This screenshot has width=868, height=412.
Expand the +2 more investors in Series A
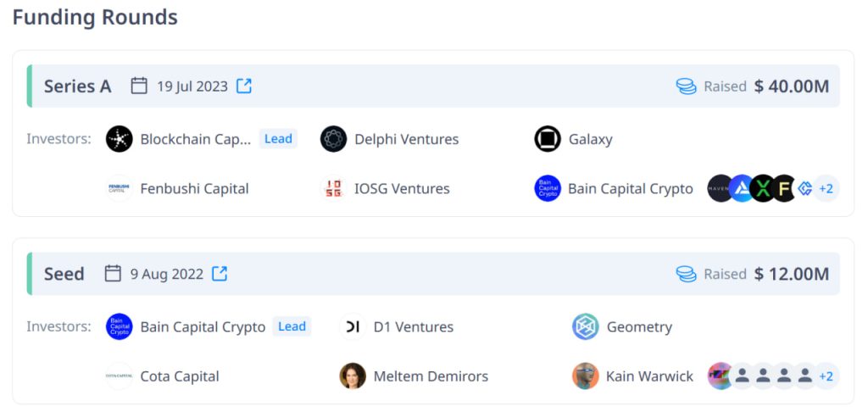coord(826,189)
